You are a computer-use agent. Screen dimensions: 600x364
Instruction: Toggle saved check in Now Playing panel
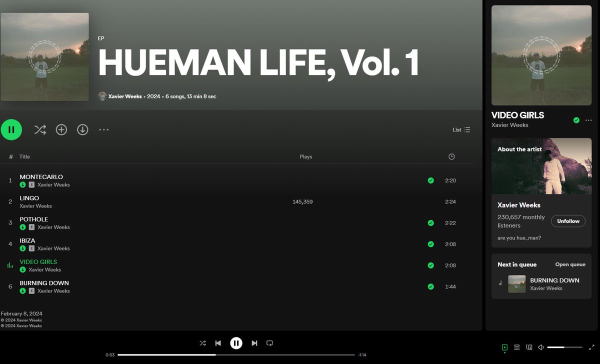tap(576, 120)
